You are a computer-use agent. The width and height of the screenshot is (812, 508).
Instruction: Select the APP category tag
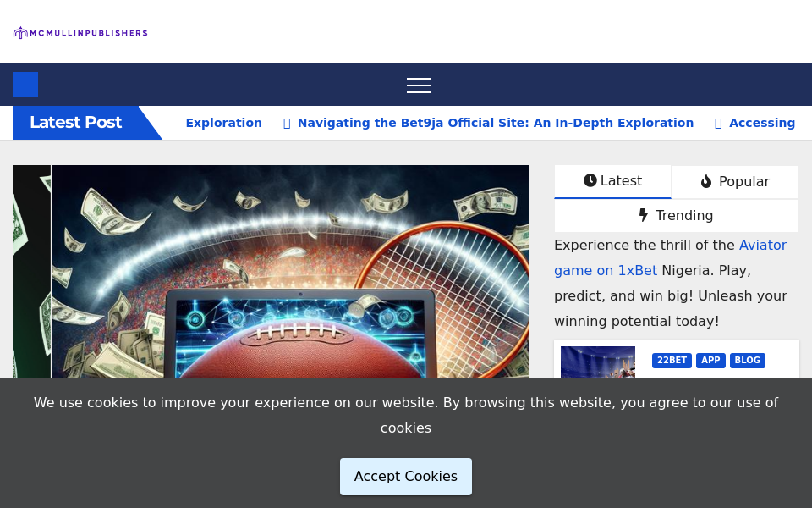[710, 361]
